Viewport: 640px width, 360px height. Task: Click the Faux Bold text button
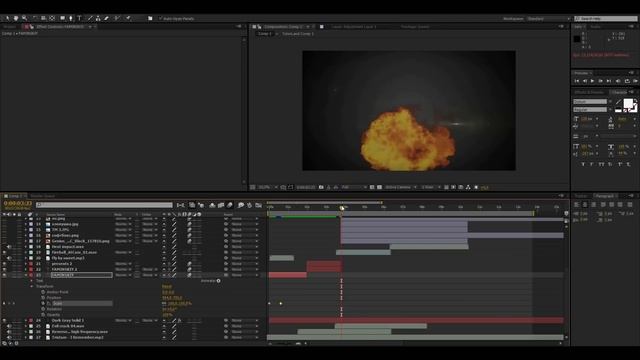click(583, 164)
